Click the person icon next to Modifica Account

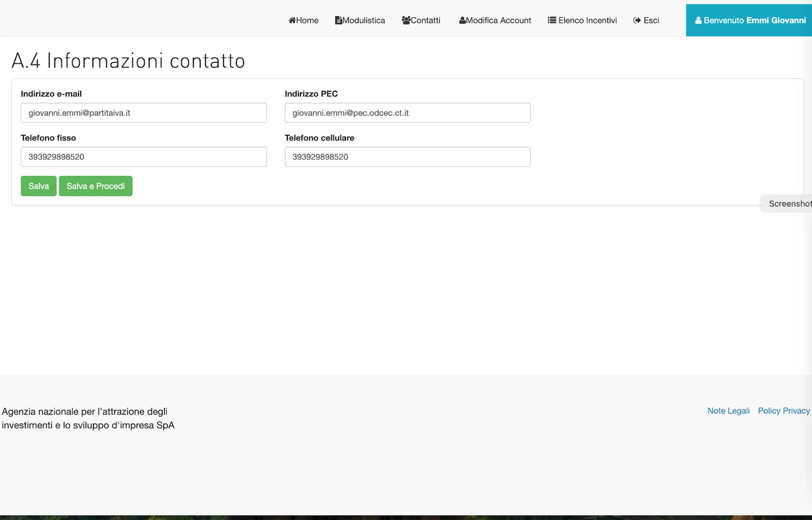pyautogui.click(x=462, y=20)
